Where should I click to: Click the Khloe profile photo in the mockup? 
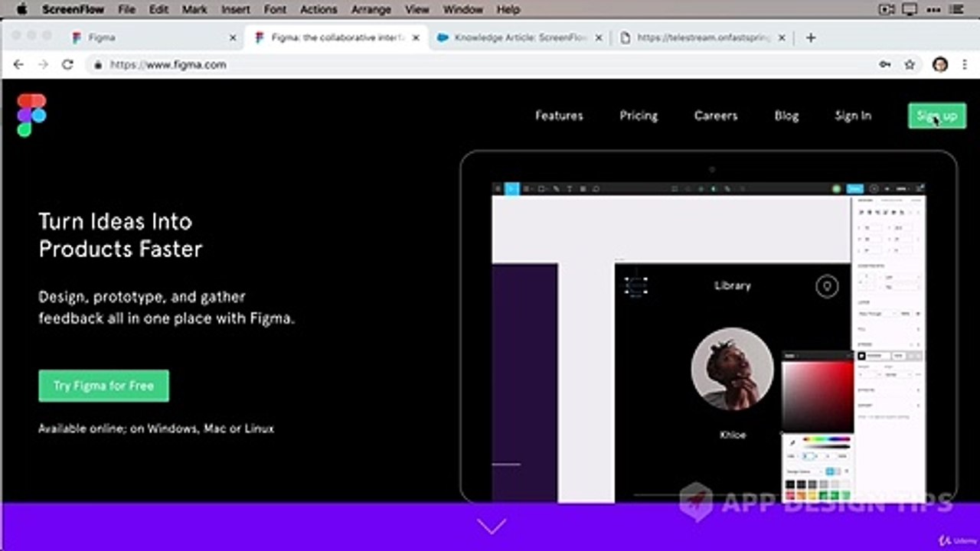click(x=732, y=369)
